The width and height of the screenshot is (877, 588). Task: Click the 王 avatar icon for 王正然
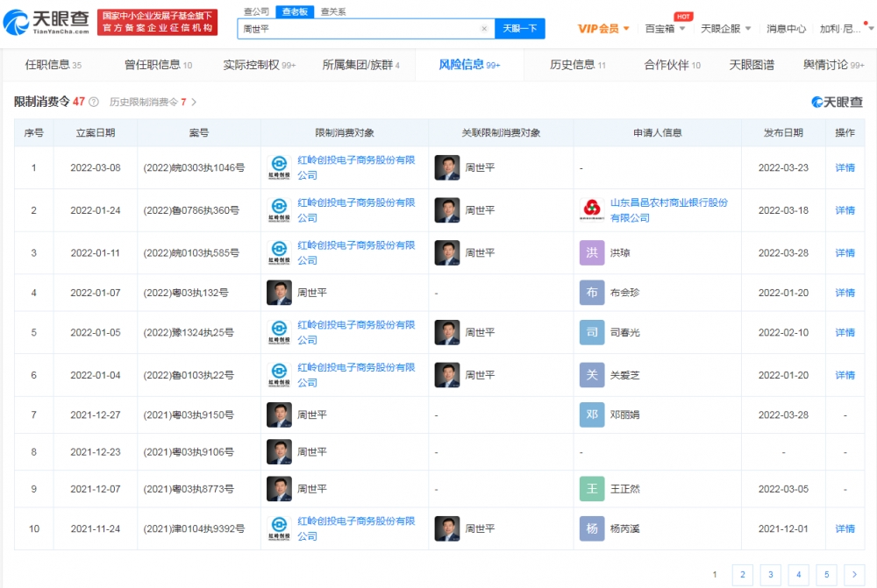click(x=592, y=489)
